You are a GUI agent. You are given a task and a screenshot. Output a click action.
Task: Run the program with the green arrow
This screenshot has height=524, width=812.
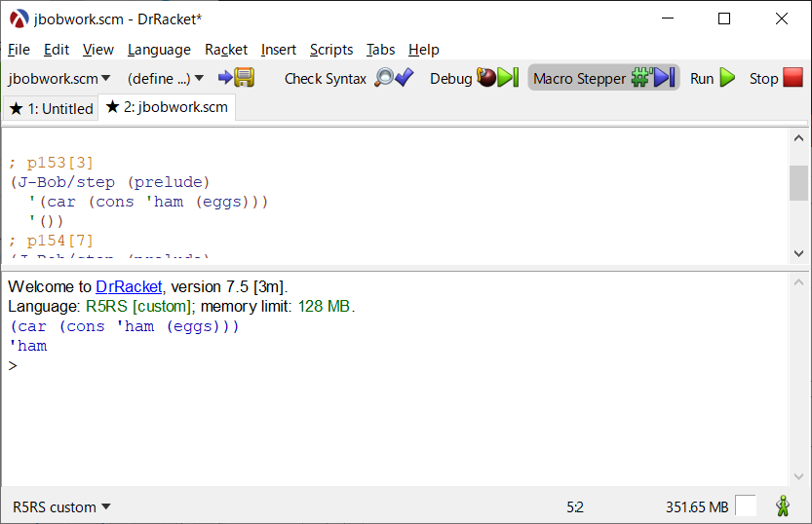click(x=727, y=78)
